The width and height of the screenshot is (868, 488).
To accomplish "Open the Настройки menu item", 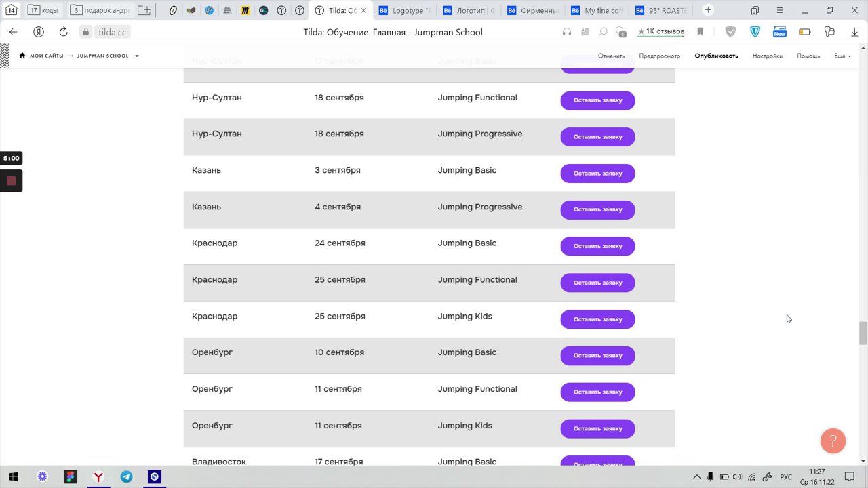I will [767, 56].
